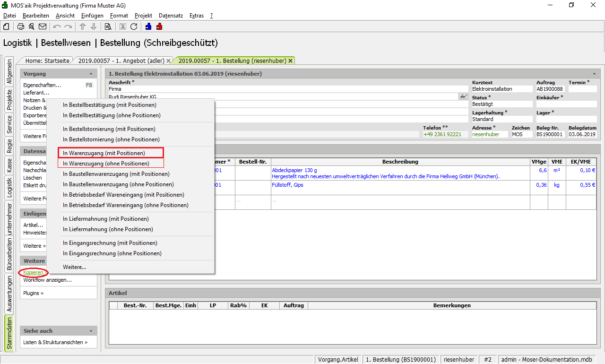
Task: Click the printer icon in toolbar
Action: [x=21, y=26]
